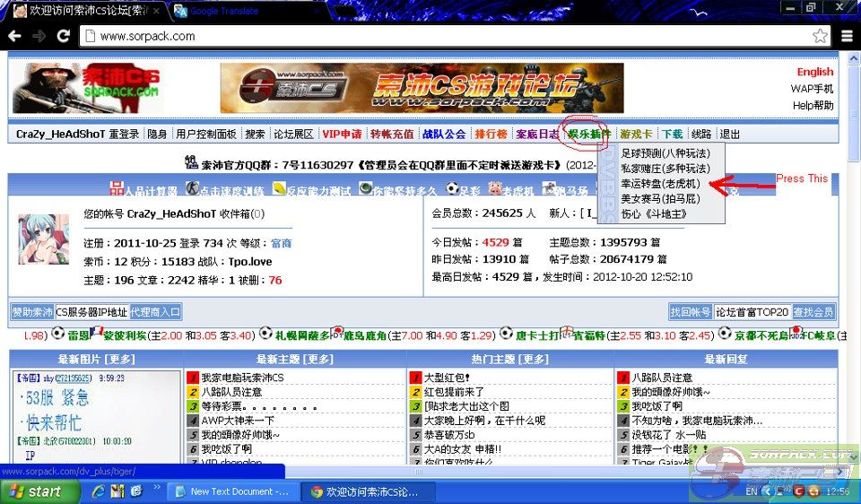Go back using the browser back arrow
Image resolution: width=861 pixels, height=504 pixels.
[x=14, y=36]
